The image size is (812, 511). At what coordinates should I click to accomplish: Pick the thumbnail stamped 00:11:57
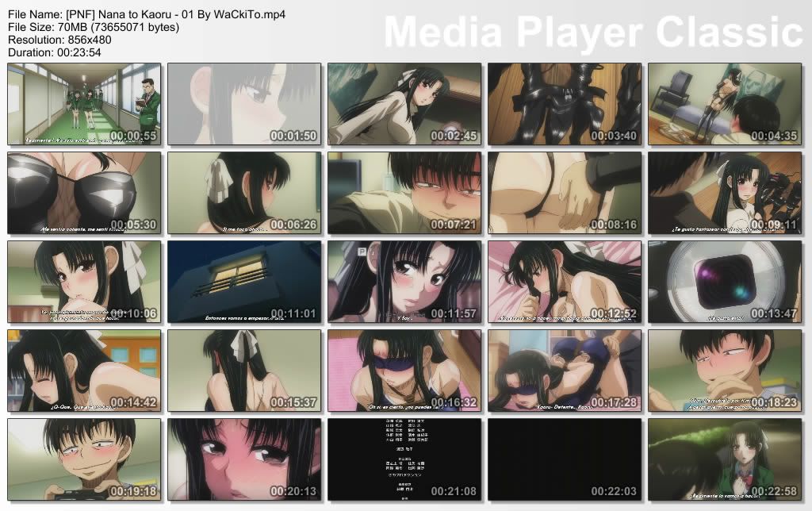coord(404,282)
